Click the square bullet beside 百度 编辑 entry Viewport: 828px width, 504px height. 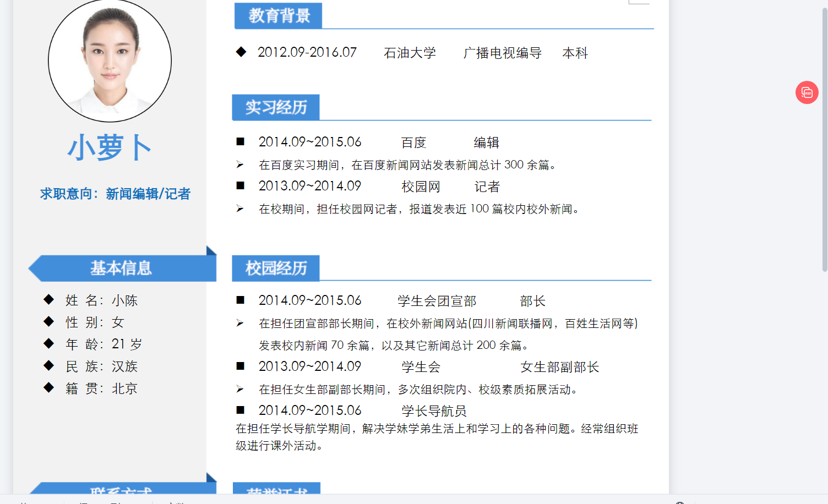[x=240, y=141]
